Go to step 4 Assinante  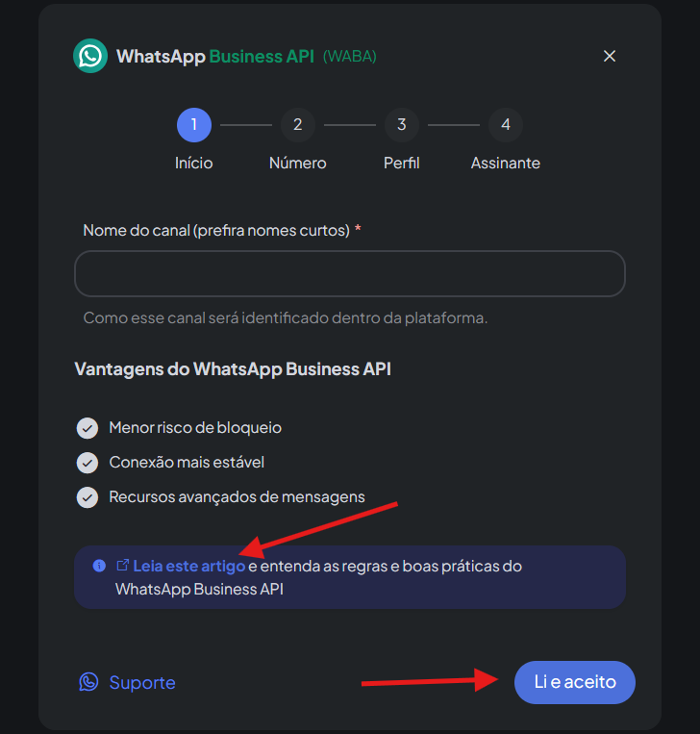pyautogui.click(x=505, y=124)
